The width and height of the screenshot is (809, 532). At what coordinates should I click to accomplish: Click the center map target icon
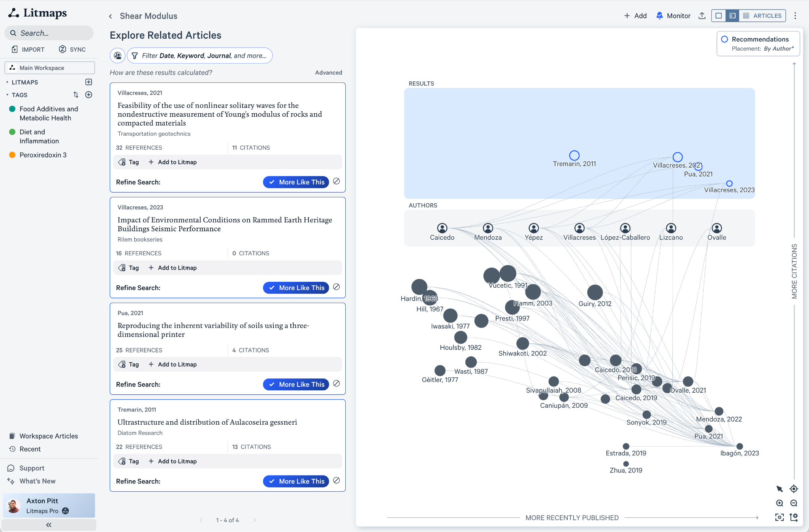click(x=794, y=489)
